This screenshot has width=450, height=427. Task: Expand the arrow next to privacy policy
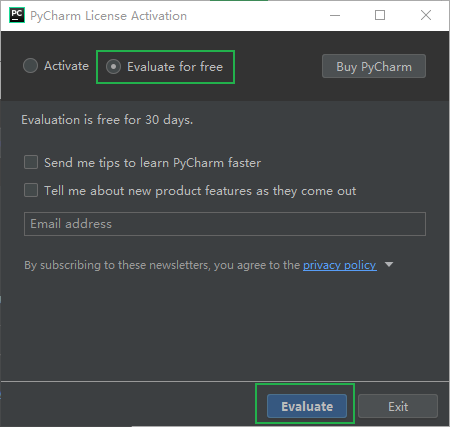click(389, 265)
